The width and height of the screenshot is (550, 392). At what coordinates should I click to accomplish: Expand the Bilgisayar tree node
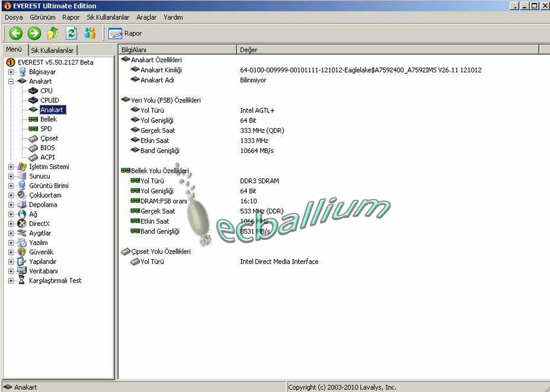click(11, 72)
